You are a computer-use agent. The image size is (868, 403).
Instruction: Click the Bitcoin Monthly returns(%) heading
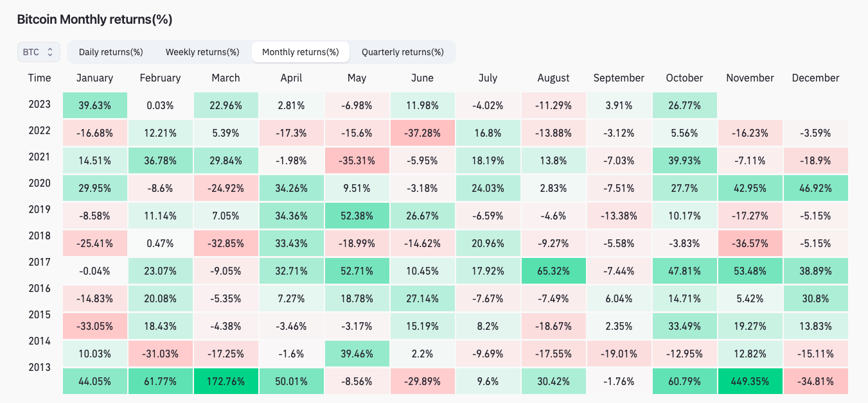94,19
